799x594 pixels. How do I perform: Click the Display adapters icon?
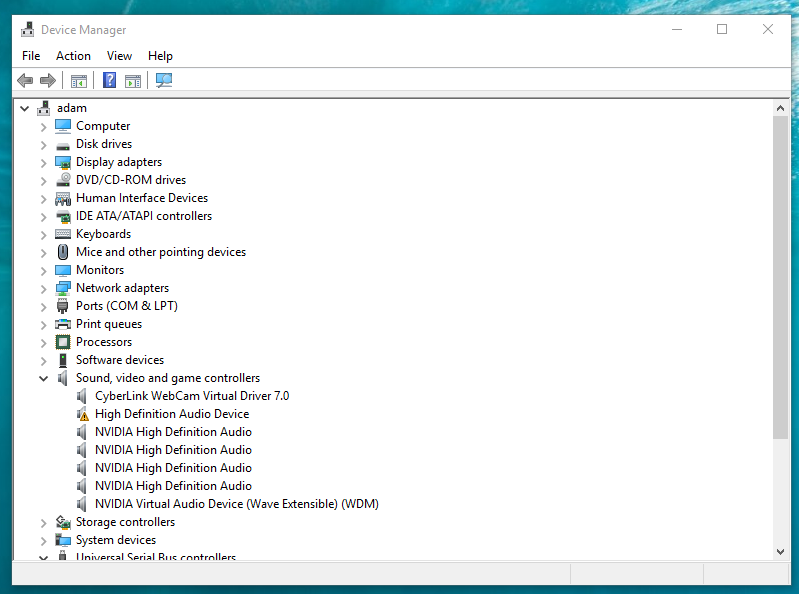[63, 163]
